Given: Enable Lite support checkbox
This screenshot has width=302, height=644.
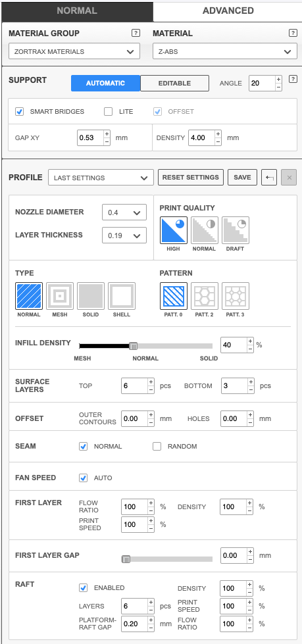Looking at the screenshot, I should pyautogui.click(x=108, y=111).
